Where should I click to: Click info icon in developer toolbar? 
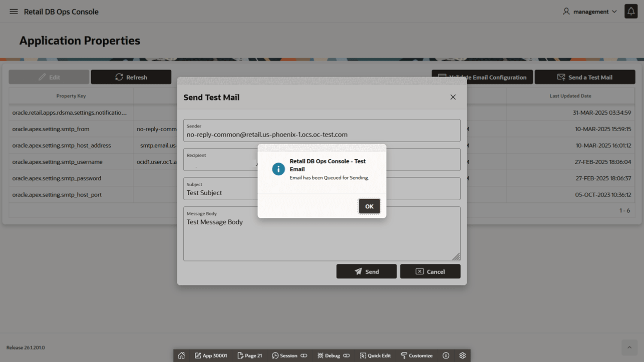coord(446,355)
